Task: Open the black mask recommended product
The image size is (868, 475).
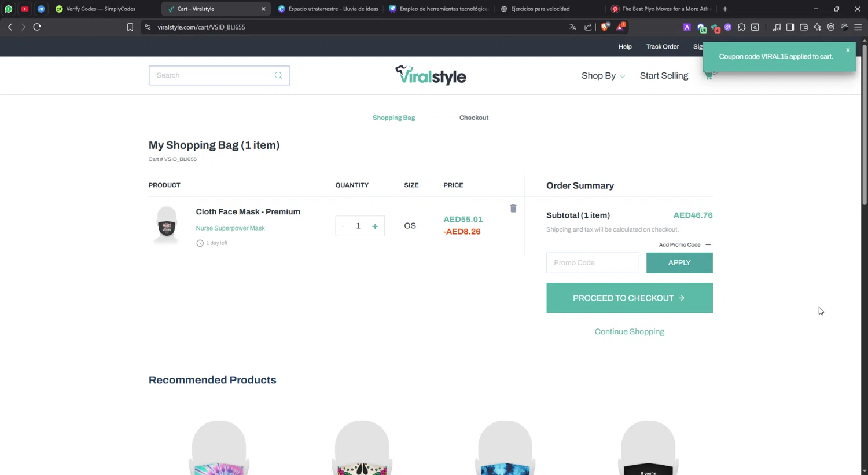Action: [x=648, y=447]
